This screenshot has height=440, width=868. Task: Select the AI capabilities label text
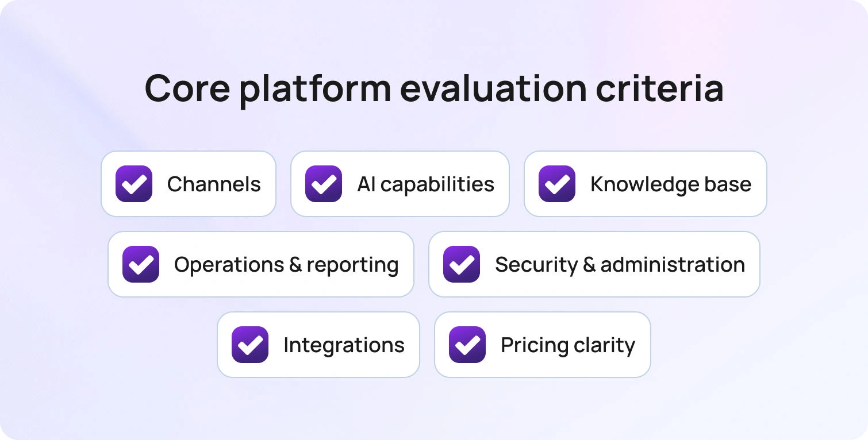pyautogui.click(x=425, y=184)
